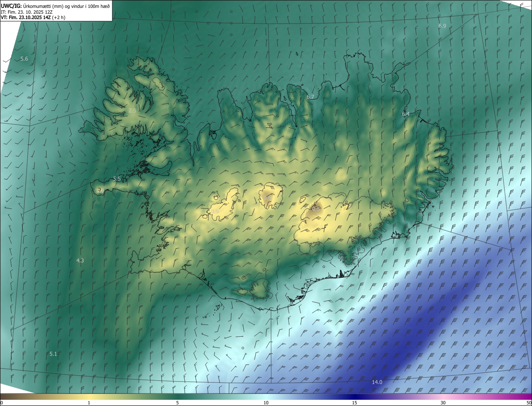This screenshot has width=532, height=406.
Task: Select the 'IT: Fim. 23. 10. 2025 12Z' line
Action: tap(26, 12)
